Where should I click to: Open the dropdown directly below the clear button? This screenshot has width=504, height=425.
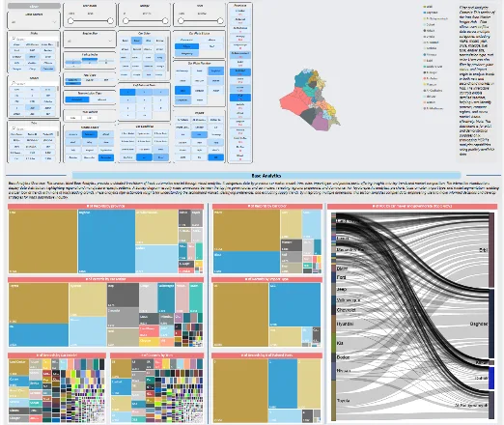point(34,22)
